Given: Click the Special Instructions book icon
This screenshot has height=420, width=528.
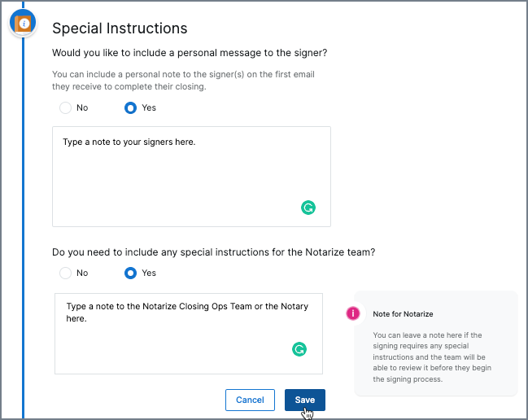Looking at the screenshot, I should 23,24.
